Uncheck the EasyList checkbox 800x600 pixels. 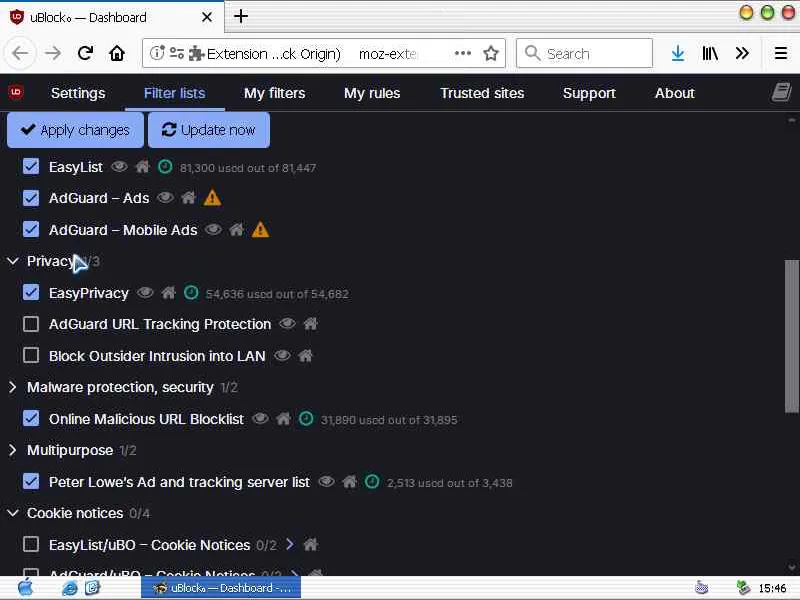[31, 166]
